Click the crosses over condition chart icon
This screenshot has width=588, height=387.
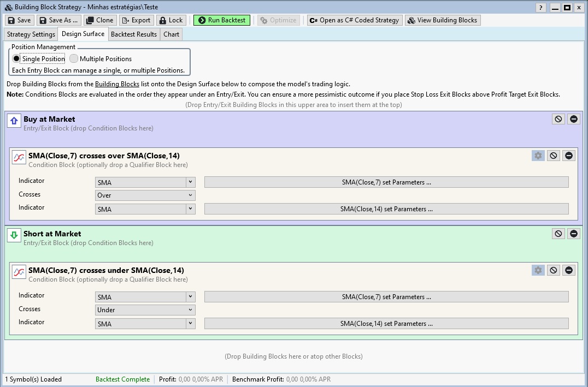tap(19, 157)
